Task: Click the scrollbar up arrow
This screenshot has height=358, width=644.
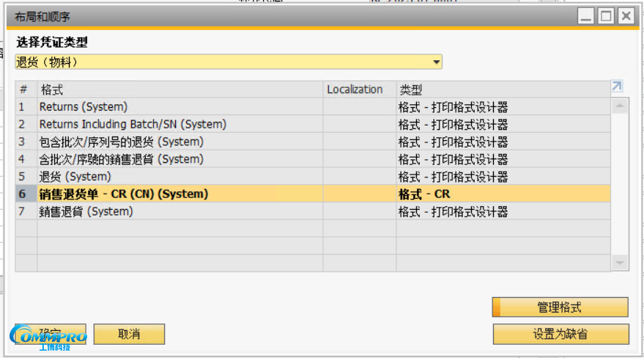Action: 620,107
